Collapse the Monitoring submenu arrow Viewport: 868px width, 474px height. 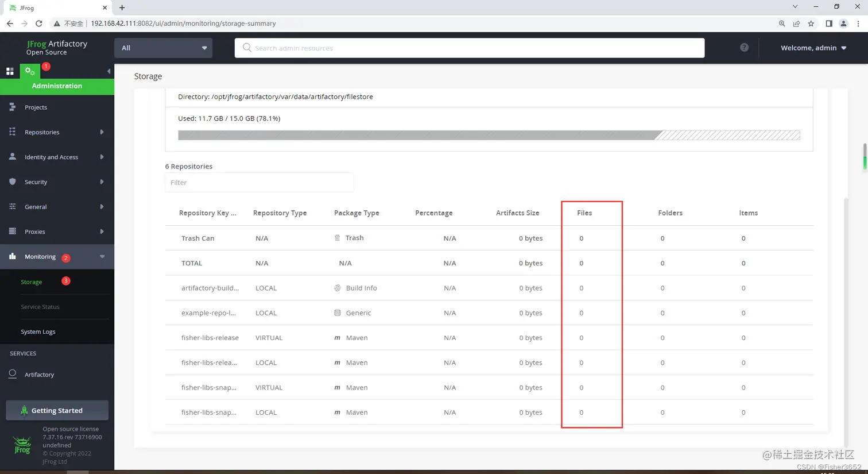click(x=102, y=256)
